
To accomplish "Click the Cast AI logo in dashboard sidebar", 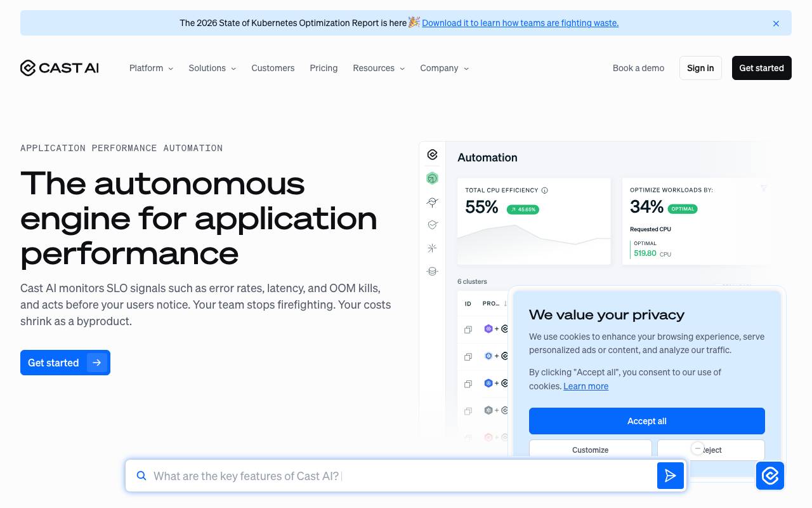I will pyautogui.click(x=433, y=154).
